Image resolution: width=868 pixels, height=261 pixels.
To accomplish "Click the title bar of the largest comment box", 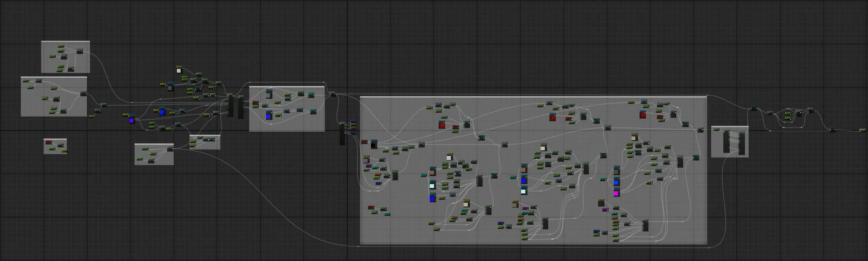I will coord(533,97).
